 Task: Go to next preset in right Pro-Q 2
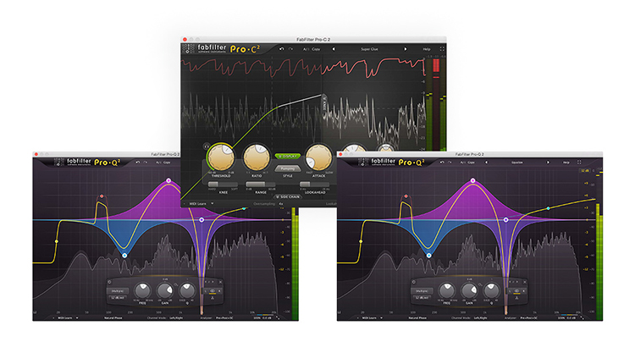point(548,163)
